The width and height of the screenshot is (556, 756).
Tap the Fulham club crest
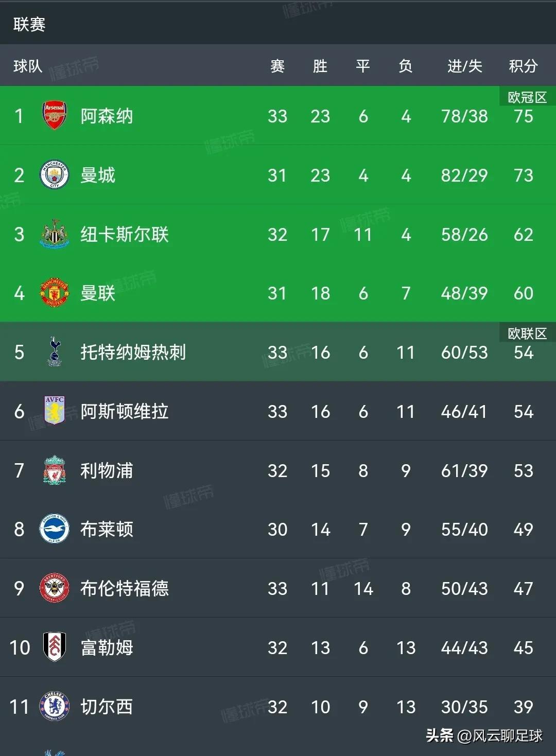coord(55,647)
